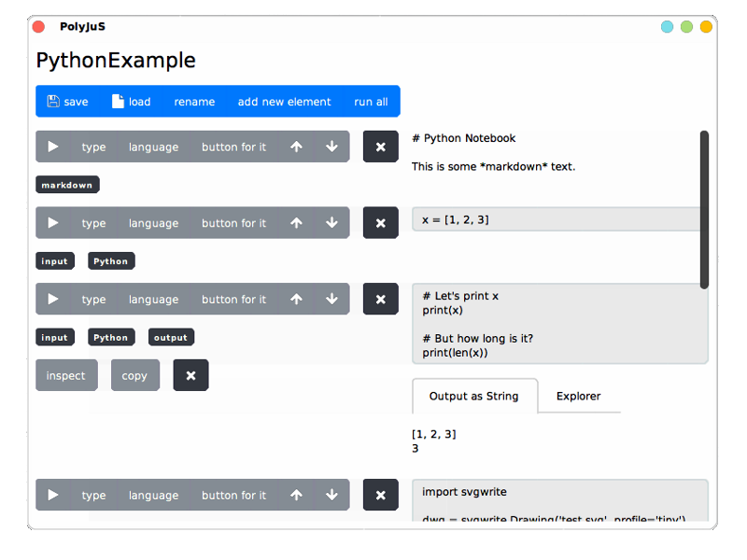Click the save icon in the blue toolbar

[53, 102]
